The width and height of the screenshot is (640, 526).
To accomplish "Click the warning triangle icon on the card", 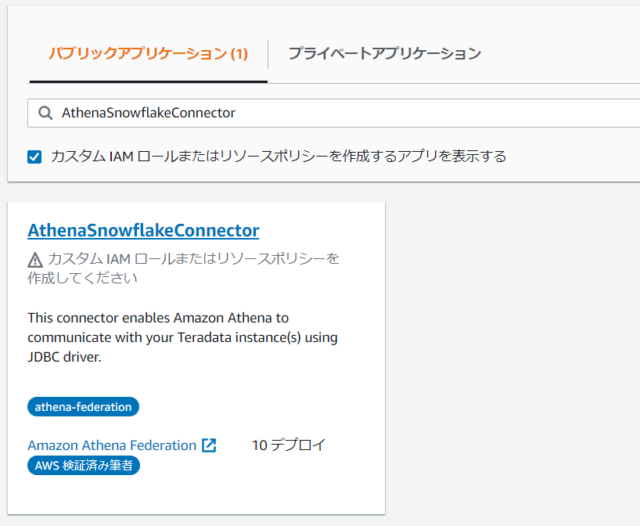I will point(35,260).
